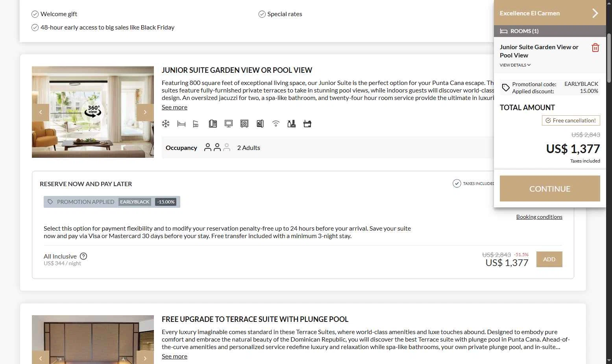Show next Junior Suite photo
This screenshot has width=612, height=364.
coord(145,113)
